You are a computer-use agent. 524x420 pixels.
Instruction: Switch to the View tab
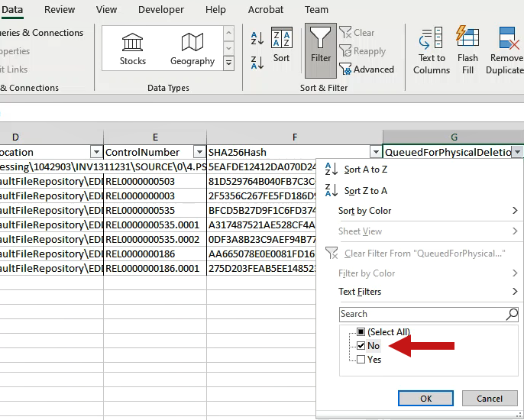pyautogui.click(x=106, y=10)
